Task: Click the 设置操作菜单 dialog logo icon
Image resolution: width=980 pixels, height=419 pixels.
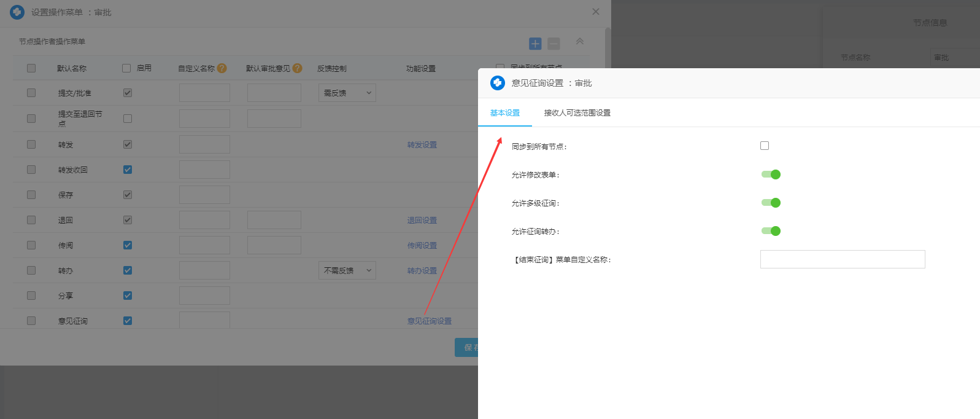Action: [x=17, y=12]
